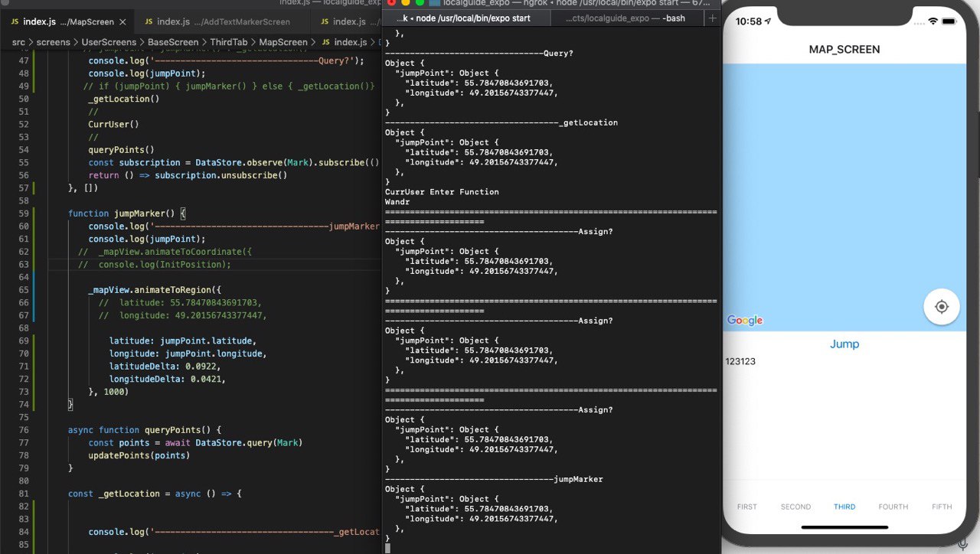Click line number 76 in the editor gutter
The width and height of the screenshot is (980, 554).
tap(23, 430)
